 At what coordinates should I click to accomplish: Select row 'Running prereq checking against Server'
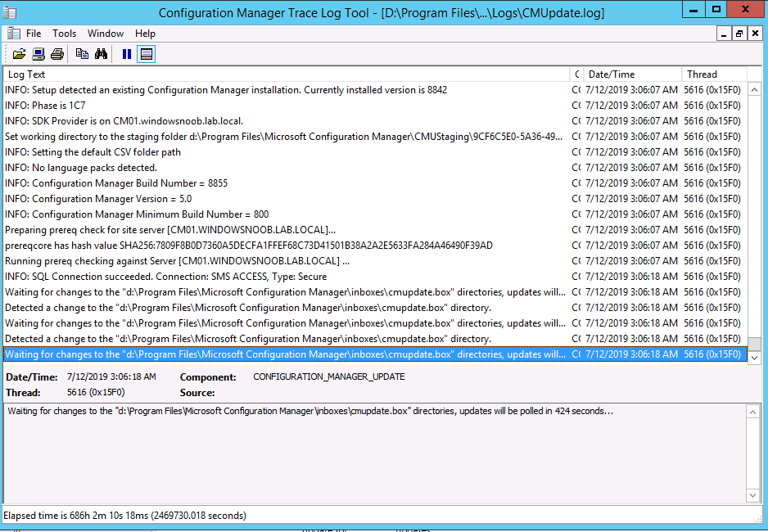tap(375, 261)
